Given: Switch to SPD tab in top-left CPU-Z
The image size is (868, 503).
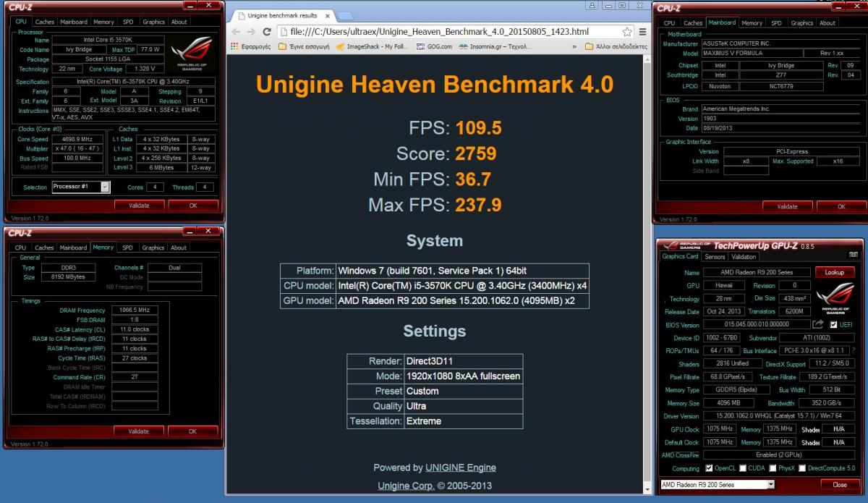Looking at the screenshot, I should click(127, 22).
